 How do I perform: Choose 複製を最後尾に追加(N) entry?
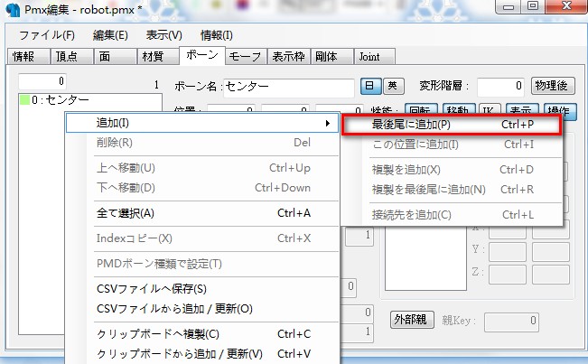pyautogui.click(x=452, y=190)
